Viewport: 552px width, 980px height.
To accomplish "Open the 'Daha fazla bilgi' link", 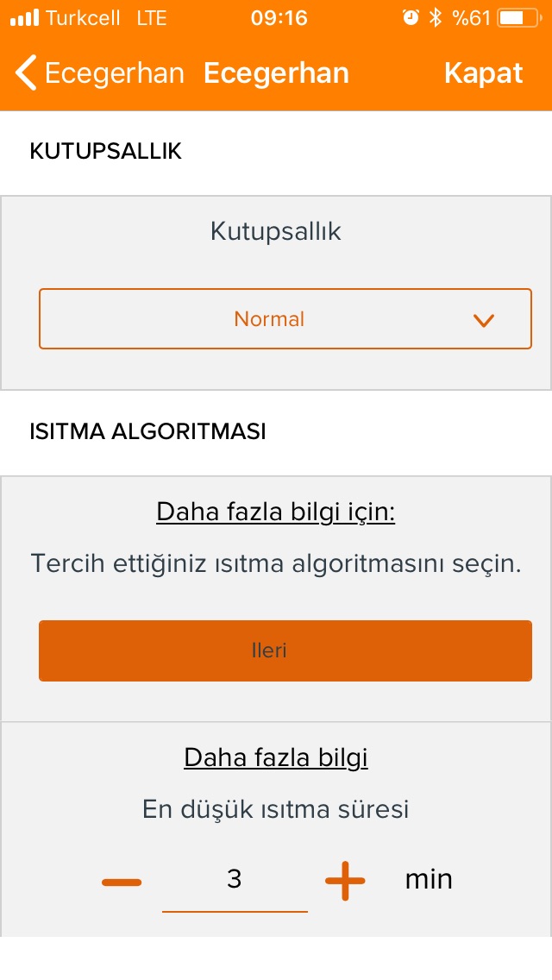I will coord(276,757).
